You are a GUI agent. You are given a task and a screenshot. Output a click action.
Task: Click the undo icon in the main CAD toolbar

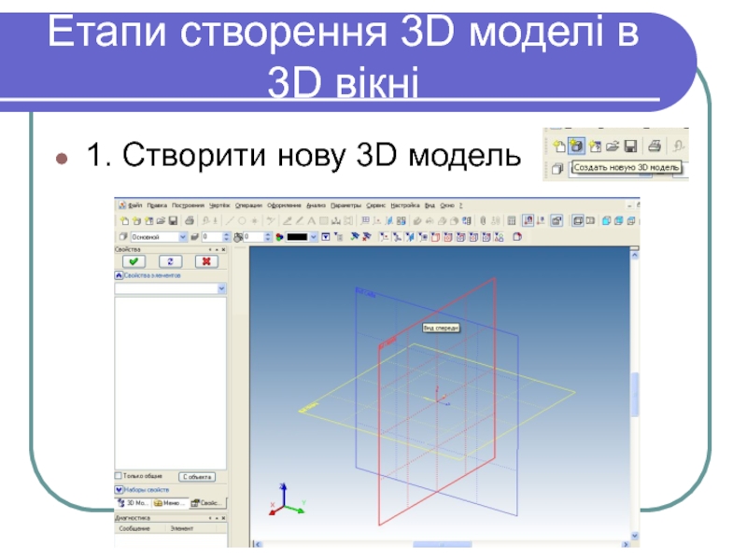[205, 220]
